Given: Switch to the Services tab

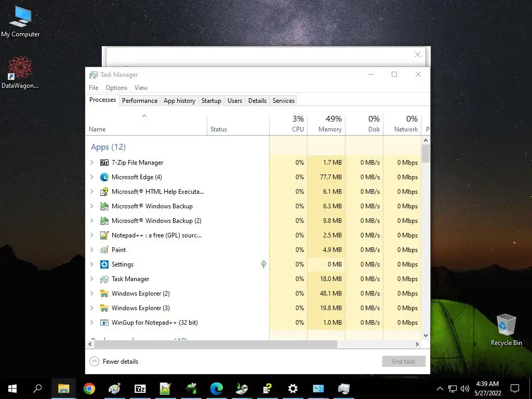Looking at the screenshot, I should coord(284,101).
